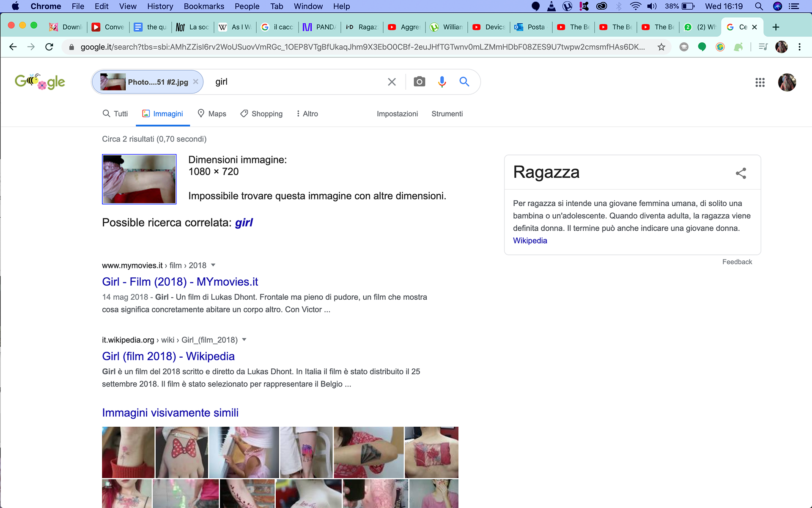Click the URL address bar
The height and width of the screenshot is (508, 812).
tap(362, 47)
